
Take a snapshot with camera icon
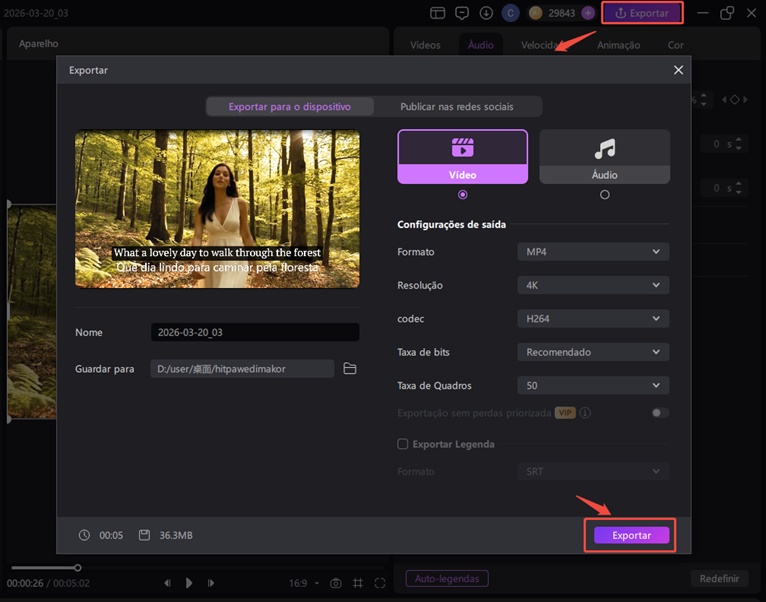(336, 583)
